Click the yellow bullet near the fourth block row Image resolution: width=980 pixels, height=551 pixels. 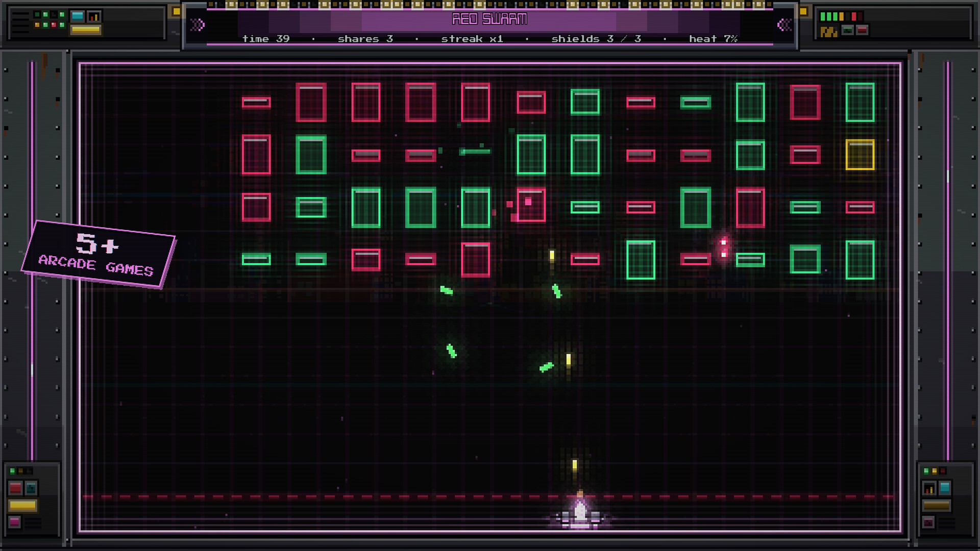click(552, 256)
